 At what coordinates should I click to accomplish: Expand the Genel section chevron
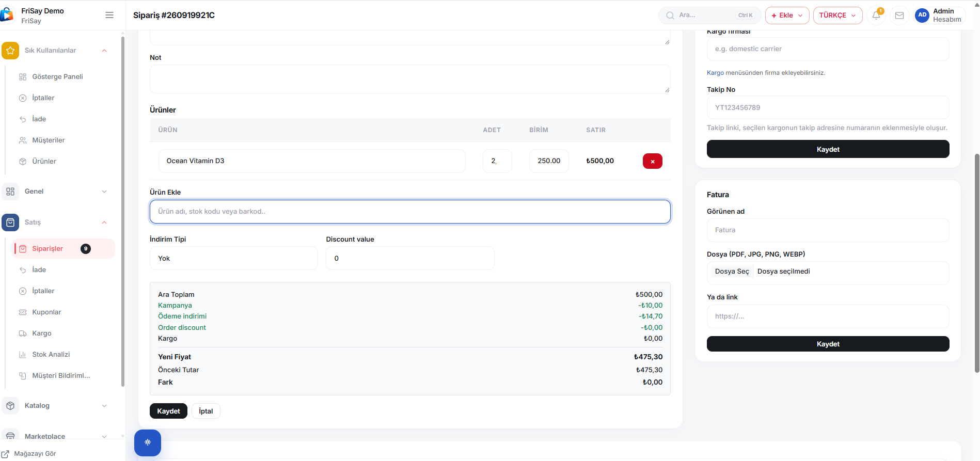[x=104, y=192]
